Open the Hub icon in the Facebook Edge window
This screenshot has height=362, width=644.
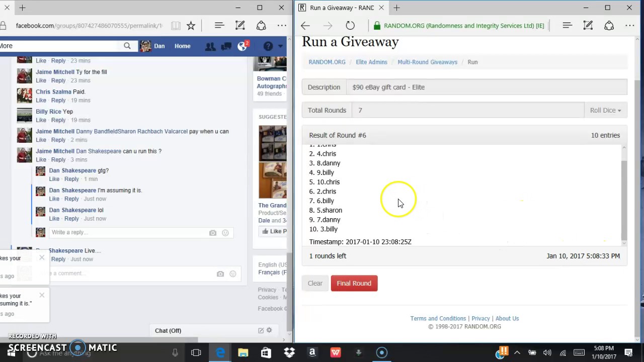point(219,26)
